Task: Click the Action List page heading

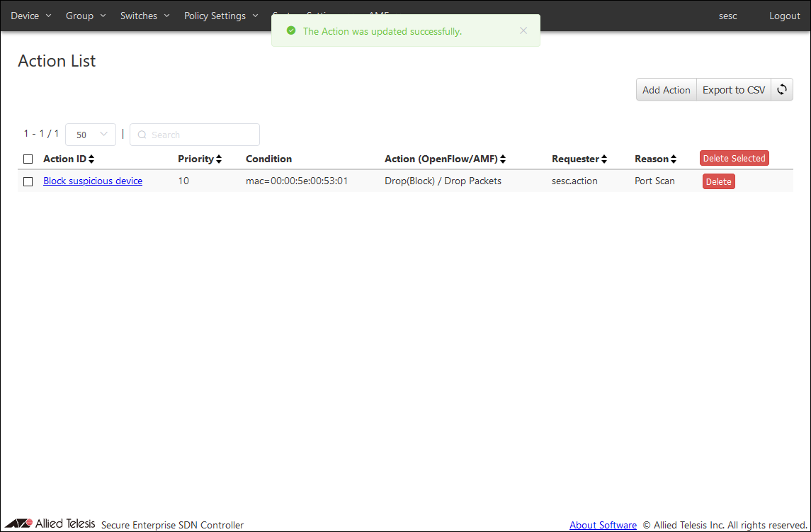Action: point(57,60)
